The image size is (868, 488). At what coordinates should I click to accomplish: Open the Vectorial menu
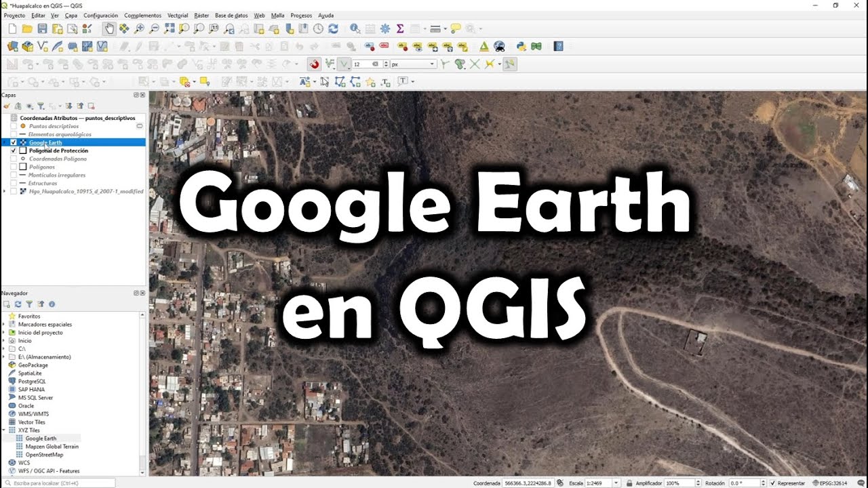pyautogui.click(x=178, y=15)
